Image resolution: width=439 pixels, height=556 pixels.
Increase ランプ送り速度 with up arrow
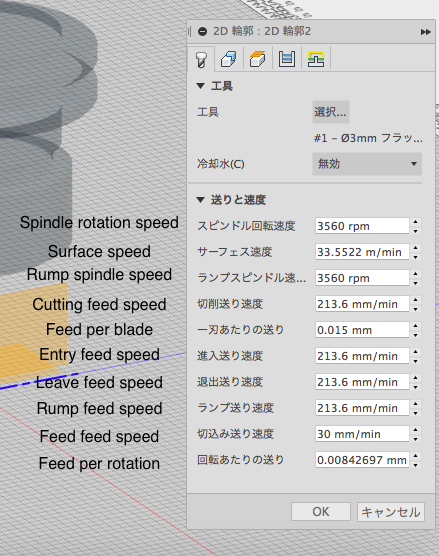coord(415,404)
